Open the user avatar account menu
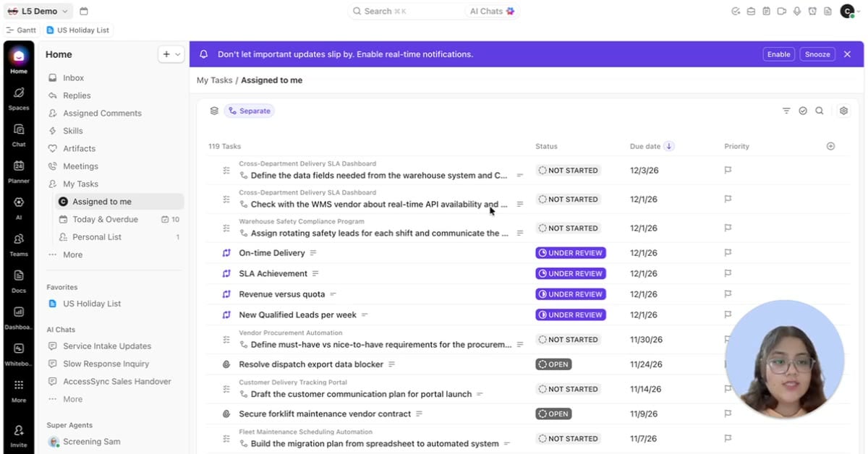This screenshot has height=454, width=868. coord(848,12)
